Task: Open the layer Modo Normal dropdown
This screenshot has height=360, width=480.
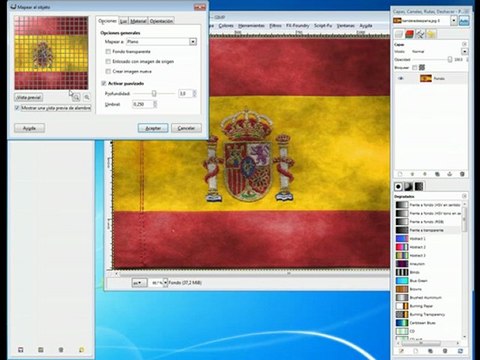Action: [464, 52]
